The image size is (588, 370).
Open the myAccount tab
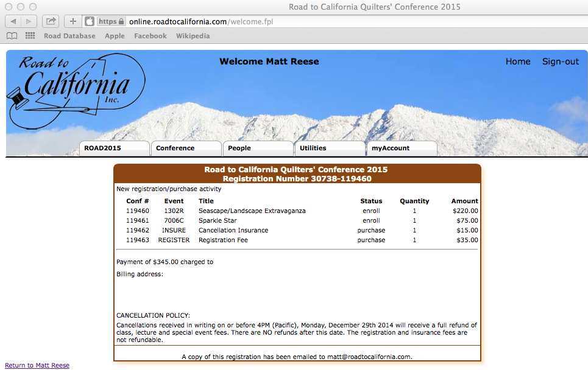(x=402, y=148)
